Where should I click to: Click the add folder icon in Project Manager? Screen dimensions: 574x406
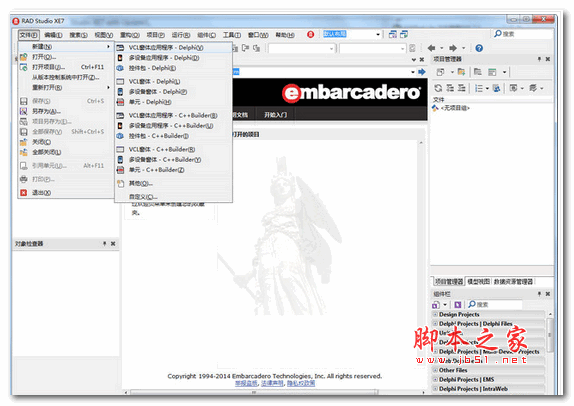[461, 72]
